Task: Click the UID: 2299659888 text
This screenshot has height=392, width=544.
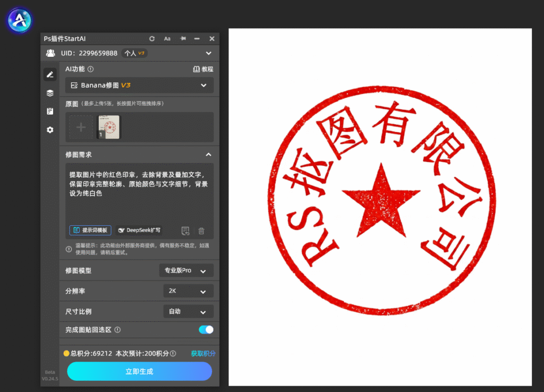Action: pyautogui.click(x=89, y=53)
